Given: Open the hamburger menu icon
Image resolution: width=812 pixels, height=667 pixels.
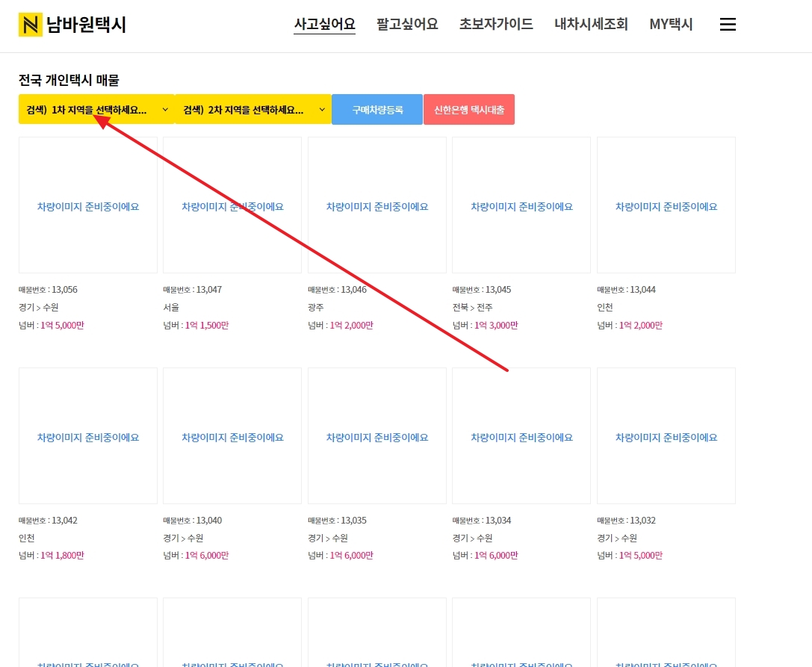Looking at the screenshot, I should tap(728, 25).
